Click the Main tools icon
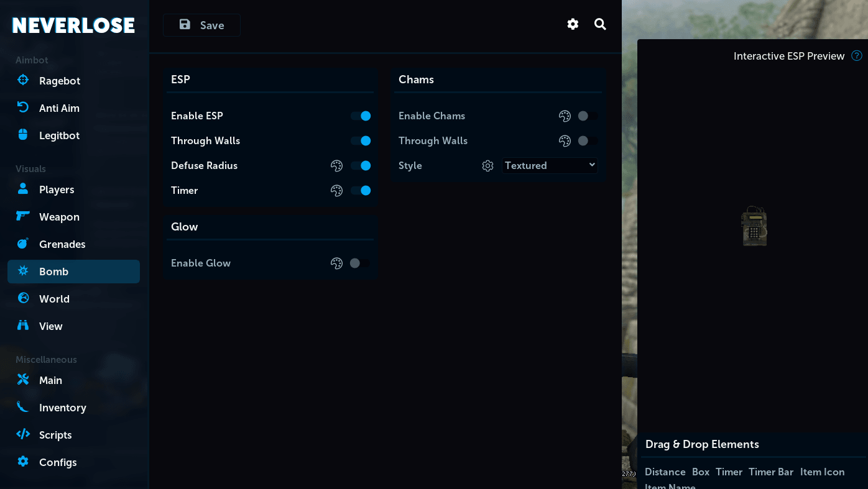The width and height of the screenshot is (868, 489). tap(23, 380)
